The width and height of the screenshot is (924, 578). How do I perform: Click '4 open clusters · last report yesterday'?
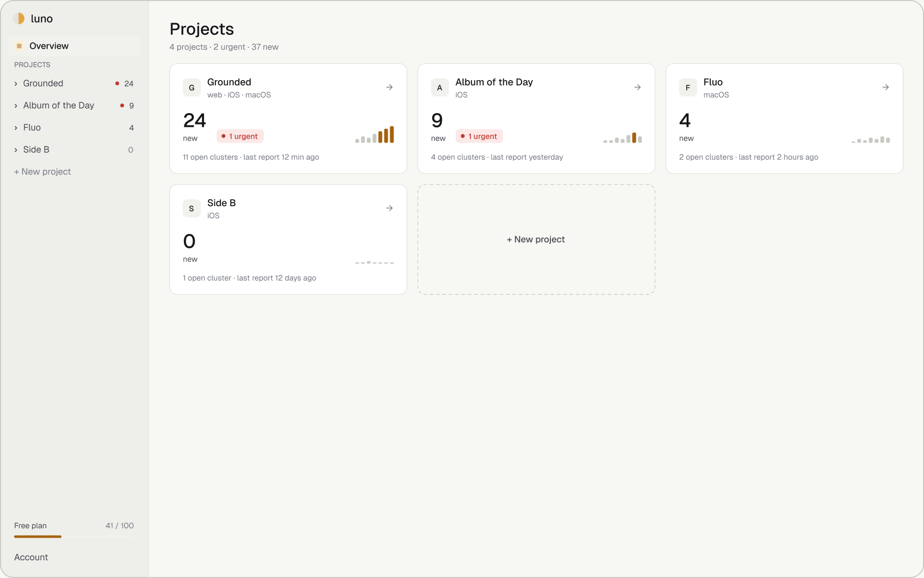[x=497, y=157]
